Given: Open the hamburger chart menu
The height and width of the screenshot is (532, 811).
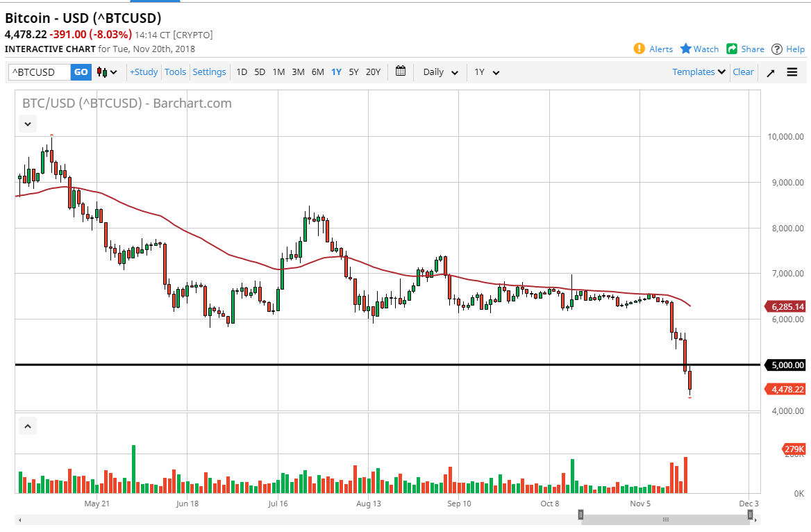Looking at the screenshot, I should [x=792, y=72].
